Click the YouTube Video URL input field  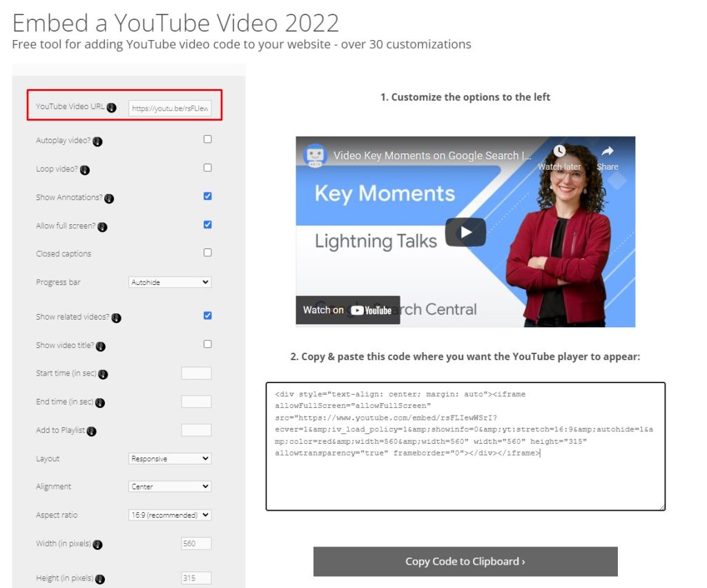(170, 108)
